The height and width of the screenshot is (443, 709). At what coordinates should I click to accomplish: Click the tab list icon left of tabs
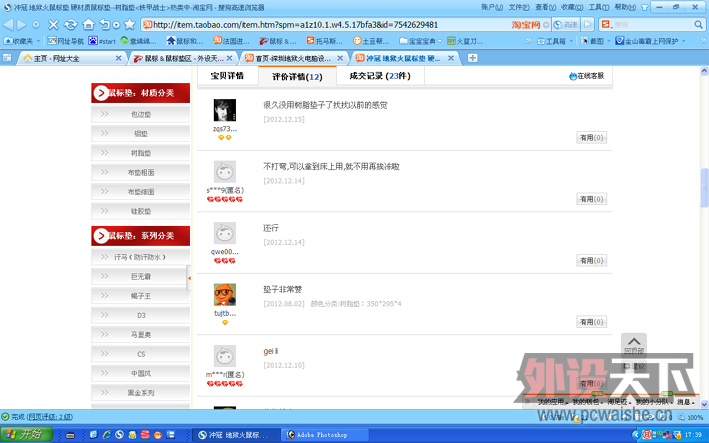[x=7, y=58]
